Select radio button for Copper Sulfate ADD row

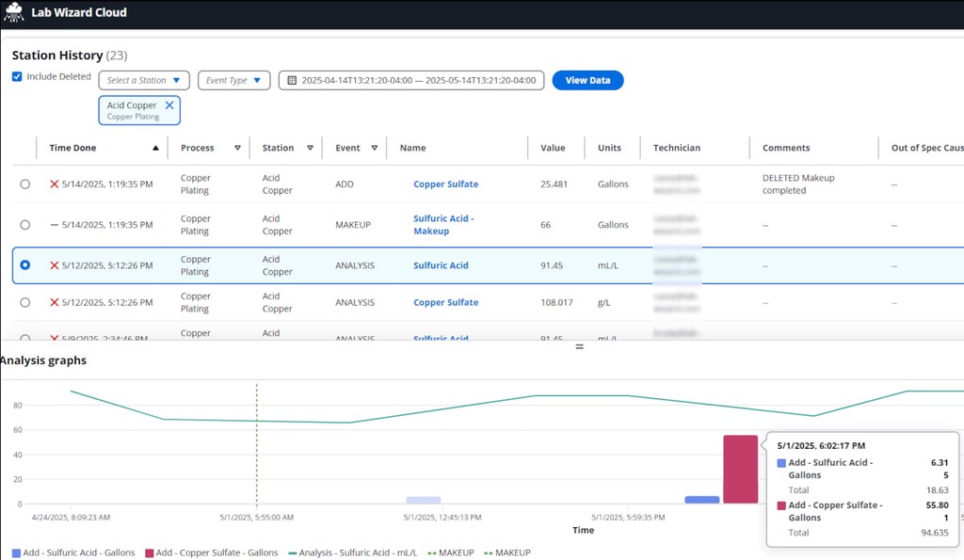click(x=25, y=184)
